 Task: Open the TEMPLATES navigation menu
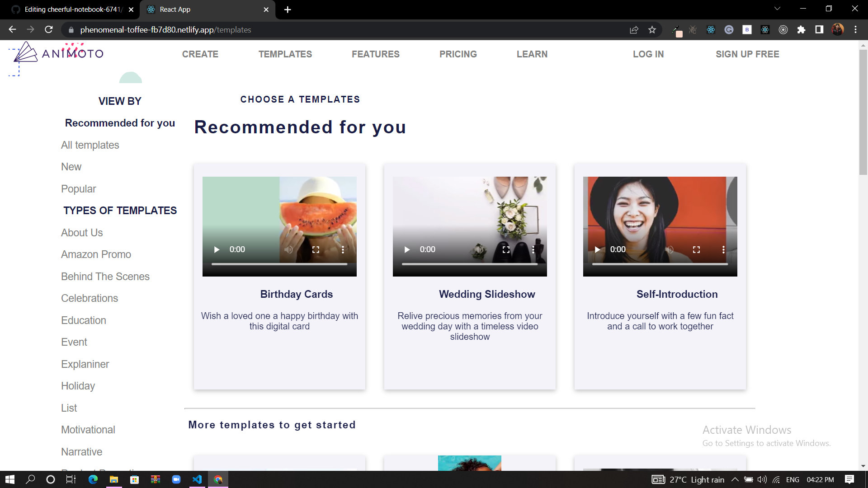(x=285, y=54)
